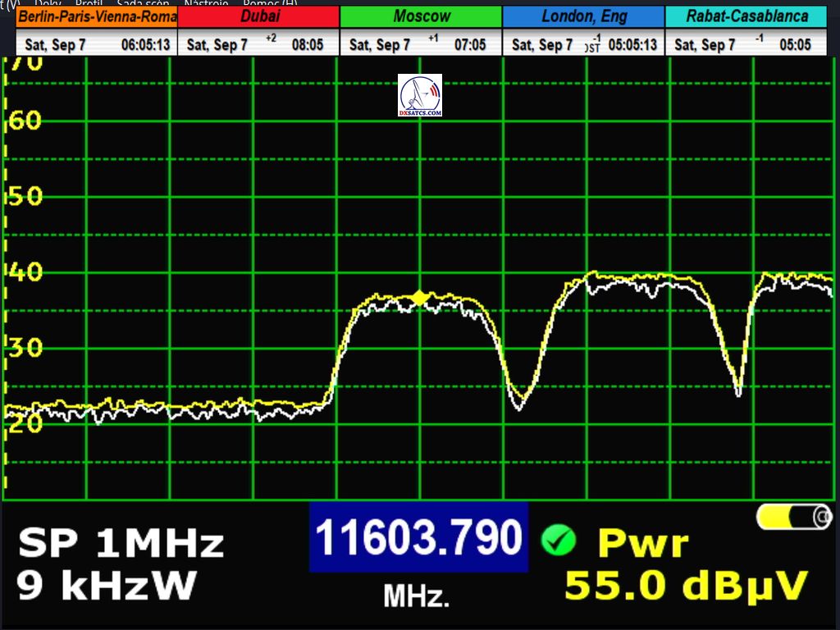Click the 11603.790 frequency field
Viewport: 840px width, 630px height.
tap(418, 538)
